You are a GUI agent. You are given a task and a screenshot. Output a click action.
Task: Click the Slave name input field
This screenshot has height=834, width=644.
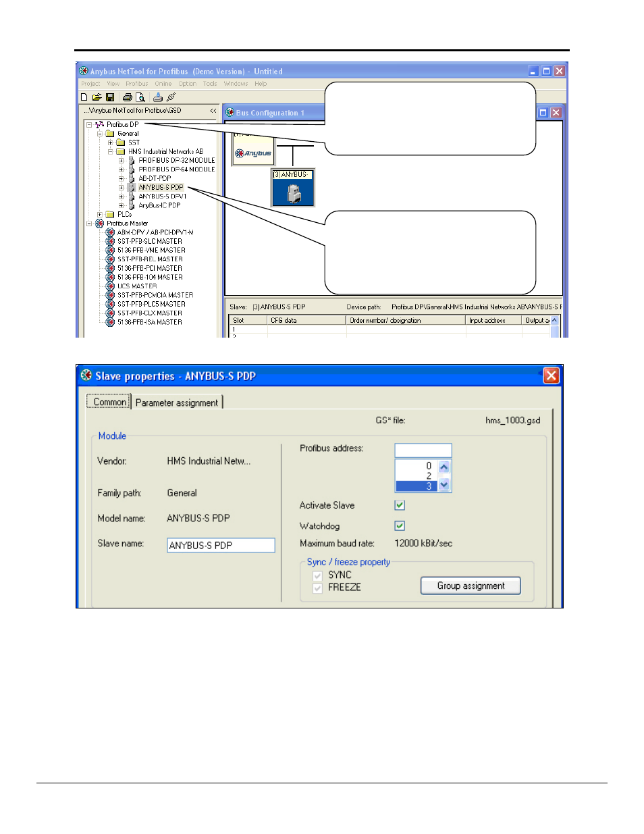pos(221,545)
